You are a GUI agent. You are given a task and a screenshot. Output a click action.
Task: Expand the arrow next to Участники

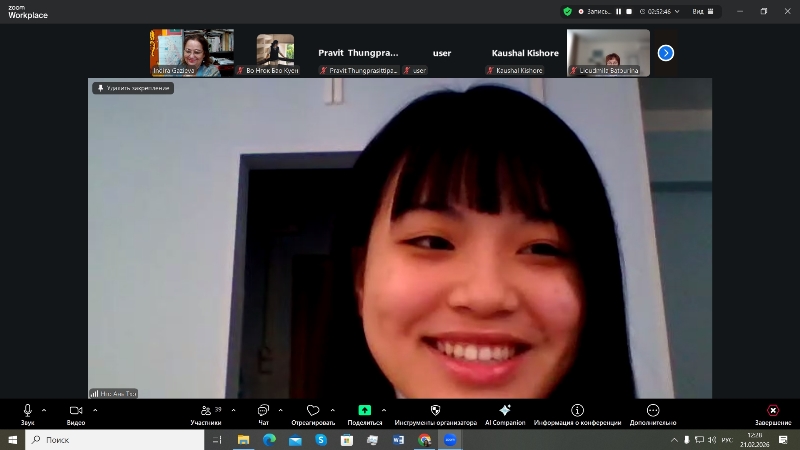coord(234,410)
